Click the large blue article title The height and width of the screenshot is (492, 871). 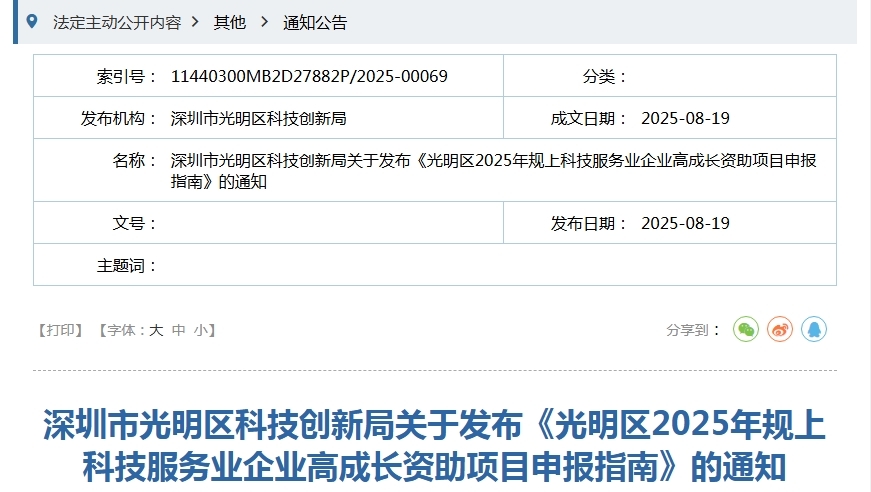(435, 445)
